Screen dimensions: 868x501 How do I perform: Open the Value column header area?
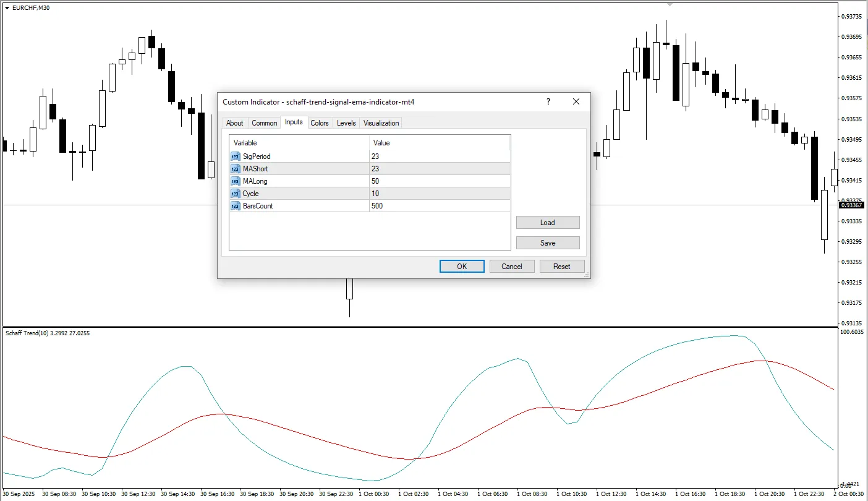coord(381,143)
